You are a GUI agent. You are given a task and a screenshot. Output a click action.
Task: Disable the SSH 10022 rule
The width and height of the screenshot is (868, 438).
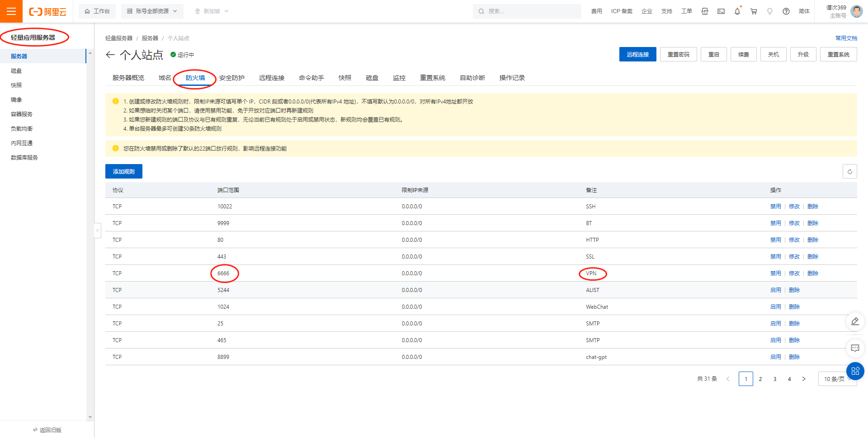tap(776, 206)
